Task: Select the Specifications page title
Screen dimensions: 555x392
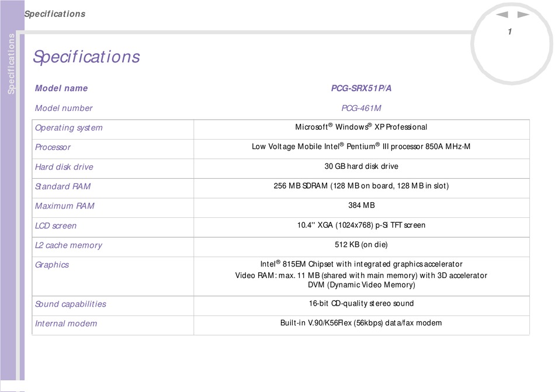Action: (x=86, y=57)
